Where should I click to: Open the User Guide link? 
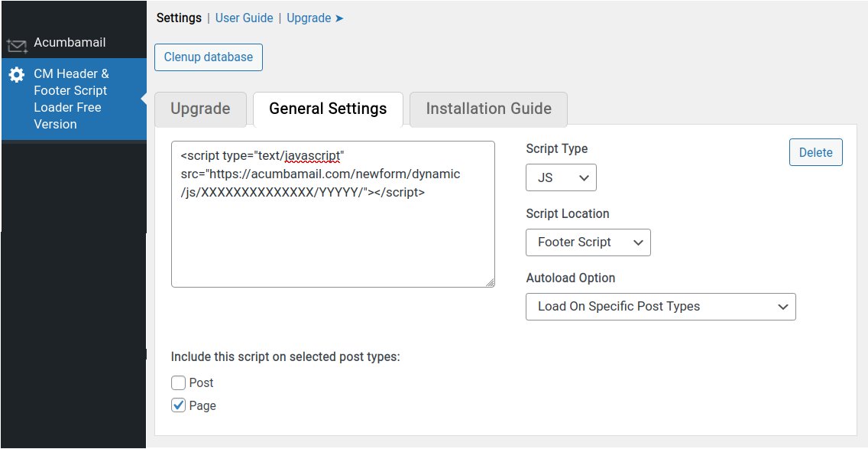coord(245,18)
